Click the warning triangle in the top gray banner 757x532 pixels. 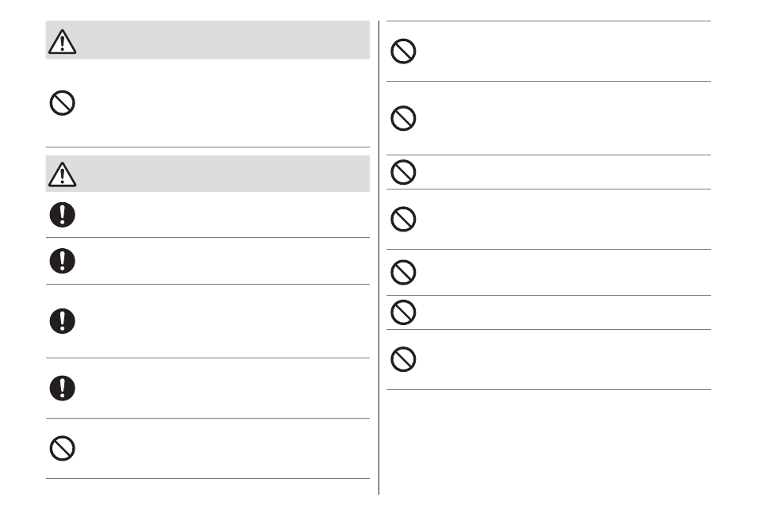point(62,41)
